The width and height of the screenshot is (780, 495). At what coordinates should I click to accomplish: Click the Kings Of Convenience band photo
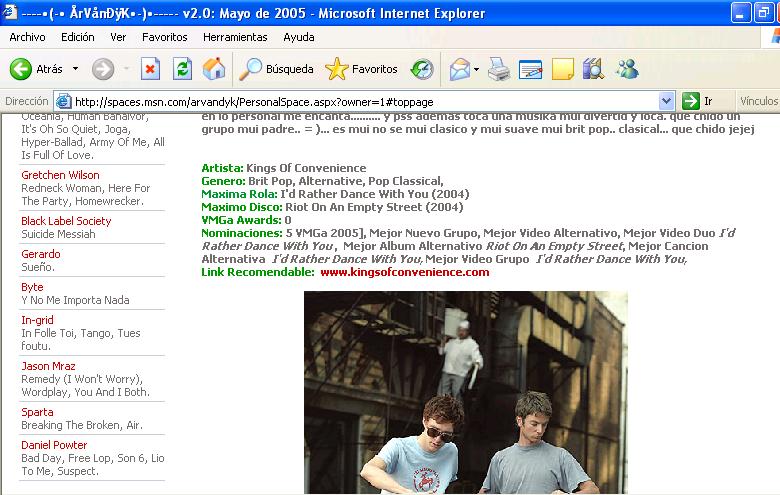[466, 392]
